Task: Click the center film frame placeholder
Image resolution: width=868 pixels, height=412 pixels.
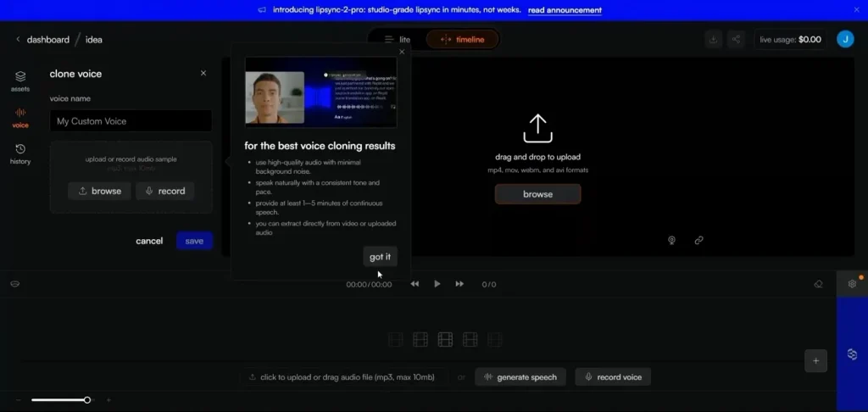Action: [445, 339]
